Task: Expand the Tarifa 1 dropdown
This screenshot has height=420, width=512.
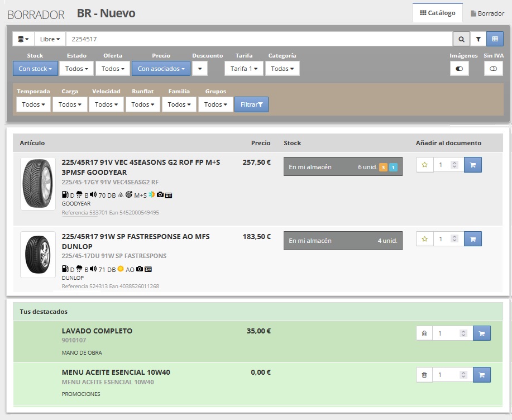Action: point(245,69)
